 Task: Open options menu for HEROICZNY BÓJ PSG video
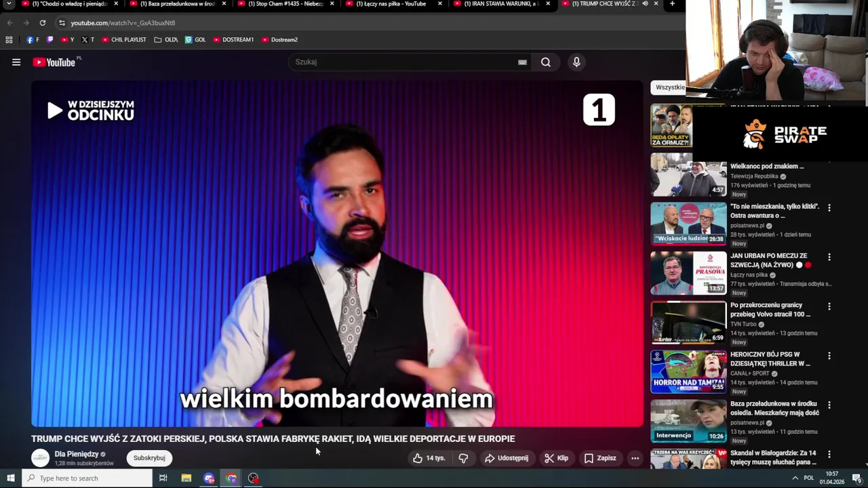tap(829, 356)
